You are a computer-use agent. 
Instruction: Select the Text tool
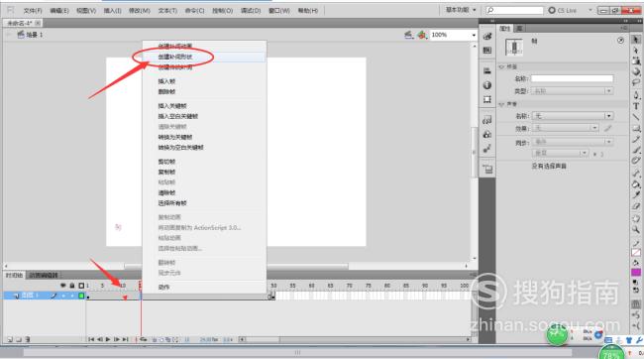[x=636, y=106]
